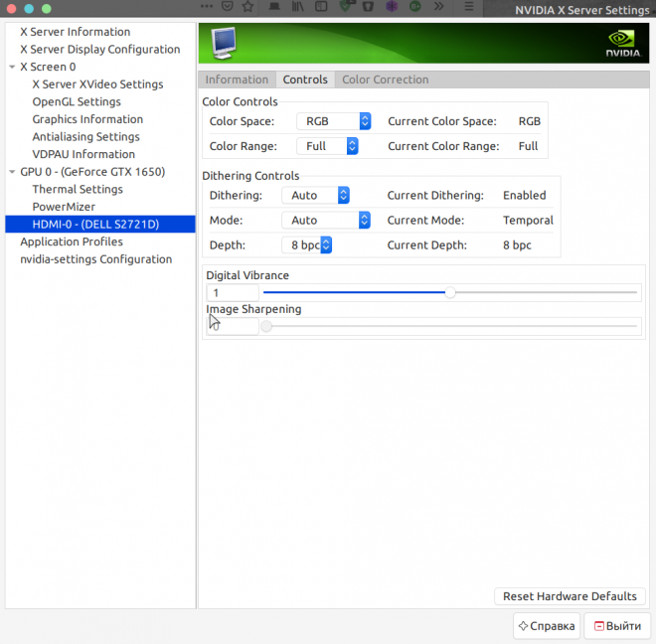The image size is (656, 644).
Task: Open OpenGL Settings in the sidebar
Action: [x=77, y=101]
